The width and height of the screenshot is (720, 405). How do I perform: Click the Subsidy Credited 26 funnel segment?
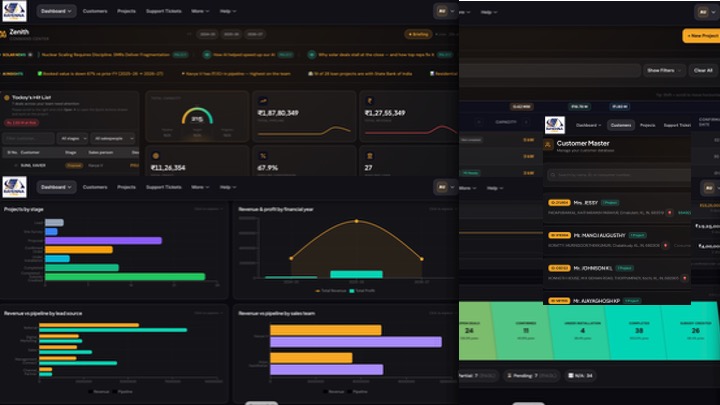point(695,330)
